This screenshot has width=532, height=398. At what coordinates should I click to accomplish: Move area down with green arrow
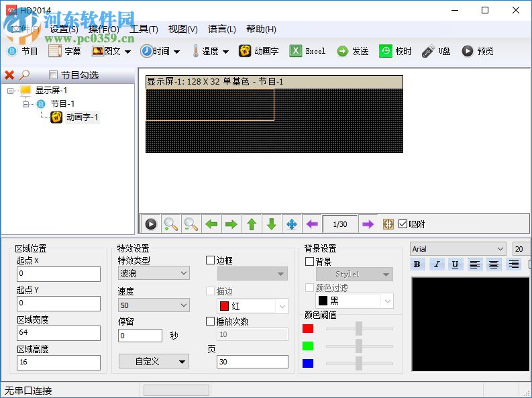pos(272,224)
